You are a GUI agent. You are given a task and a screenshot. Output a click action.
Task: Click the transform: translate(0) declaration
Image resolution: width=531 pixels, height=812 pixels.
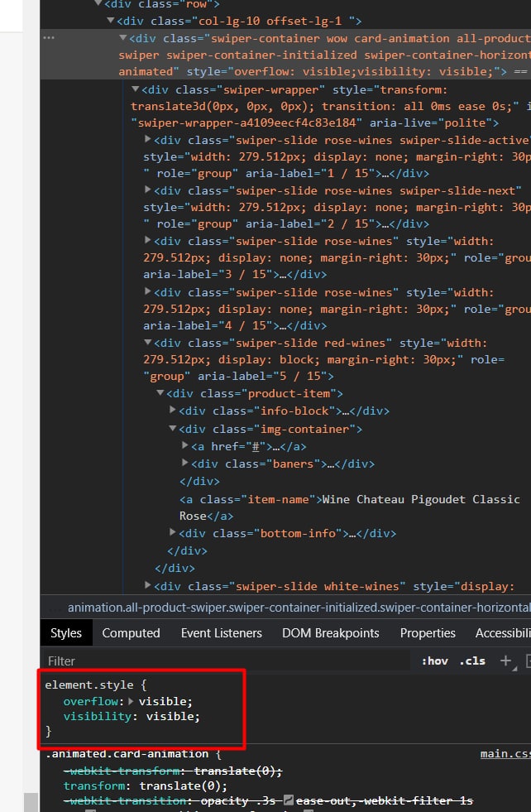point(145,786)
